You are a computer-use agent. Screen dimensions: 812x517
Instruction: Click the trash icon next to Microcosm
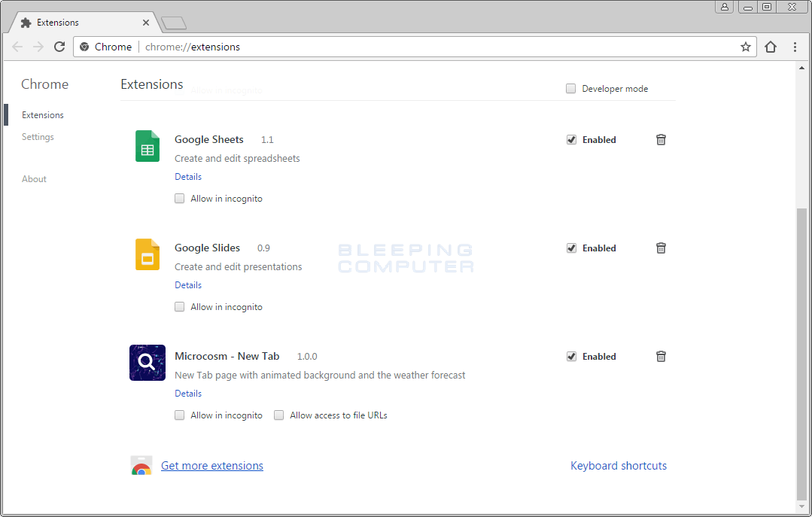pyautogui.click(x=661, y=356)
